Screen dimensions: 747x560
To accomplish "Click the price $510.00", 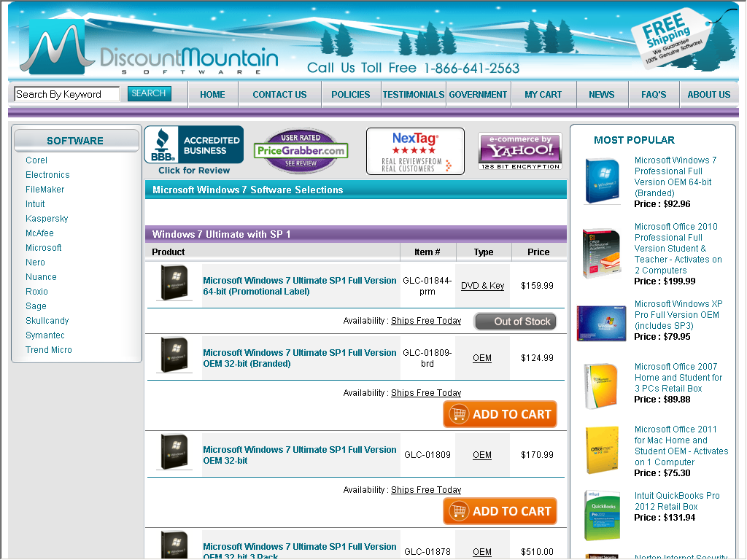I will tap(537, 551).
